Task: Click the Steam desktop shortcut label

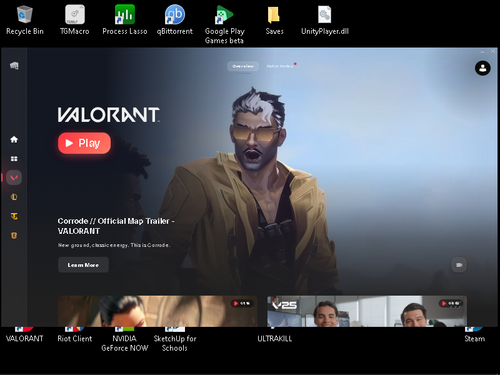Action: pos(475,339)
